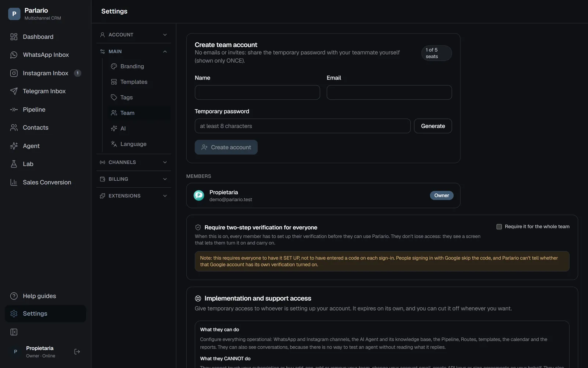
Task: Click the 'What they CANNOT do' heading
Action: pyautogui.click(x=225, y=358)
